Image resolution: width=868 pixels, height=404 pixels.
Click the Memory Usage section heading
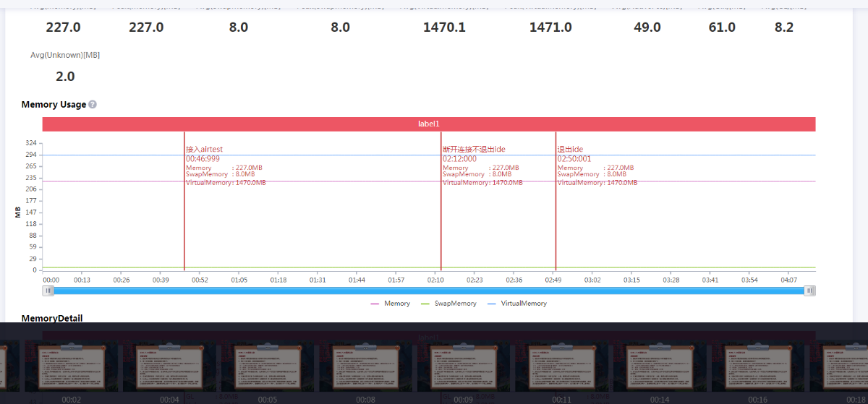54,105
